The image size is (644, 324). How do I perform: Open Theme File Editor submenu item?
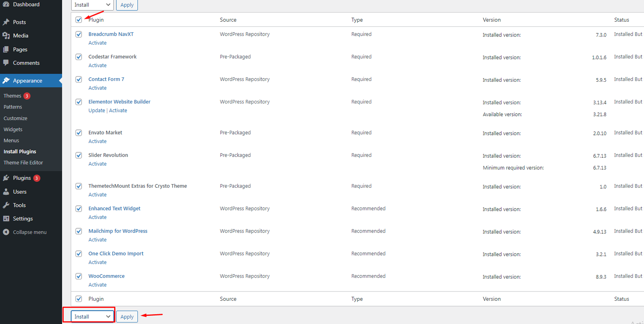pyautogui.click(x=23, y=163)
